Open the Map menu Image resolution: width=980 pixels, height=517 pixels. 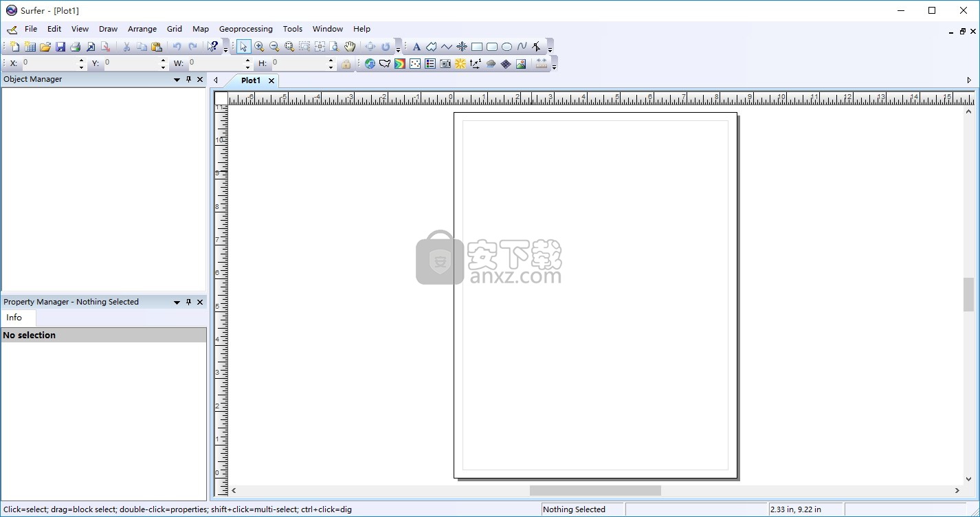(201, 29)
